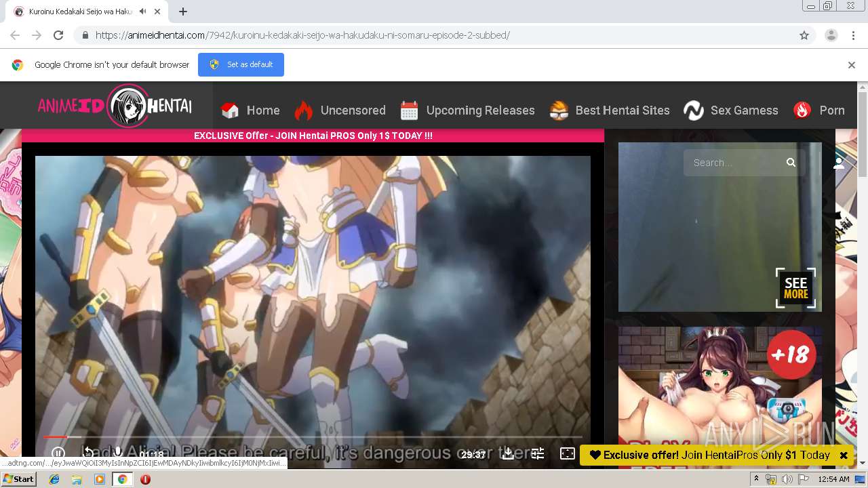Click the system tray volume icon

[787, 479]
